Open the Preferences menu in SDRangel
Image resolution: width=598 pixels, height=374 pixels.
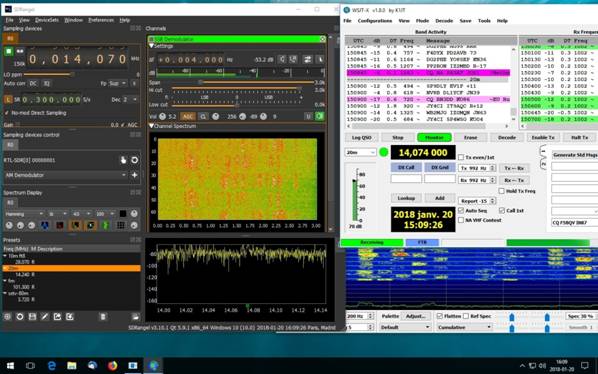pos(101,20)
